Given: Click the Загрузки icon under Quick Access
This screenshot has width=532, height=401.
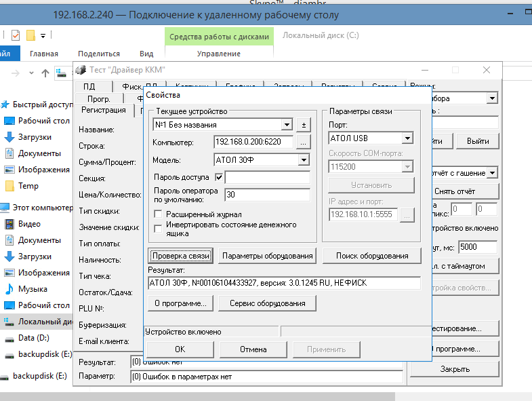Looking at the screenshot, I should click(x=9, y=137).
